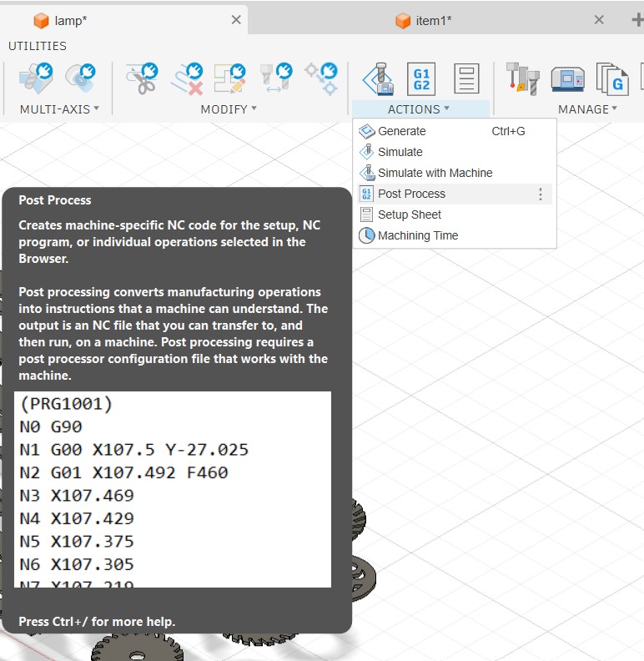
Task: Click the 'Post Process' tooltip heading
Action: (x=55, y=200)
